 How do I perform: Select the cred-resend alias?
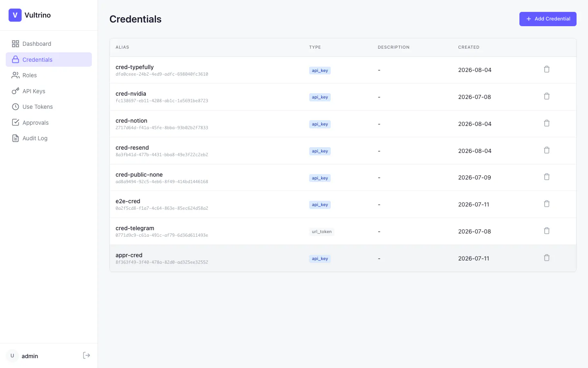[132, 148]
